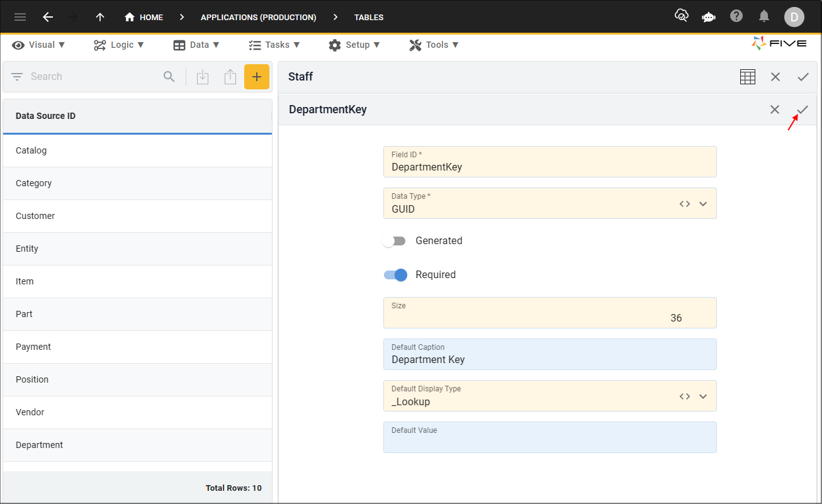Select the Department table row
The image size is (822, 504).
click(x=137, y=445)
